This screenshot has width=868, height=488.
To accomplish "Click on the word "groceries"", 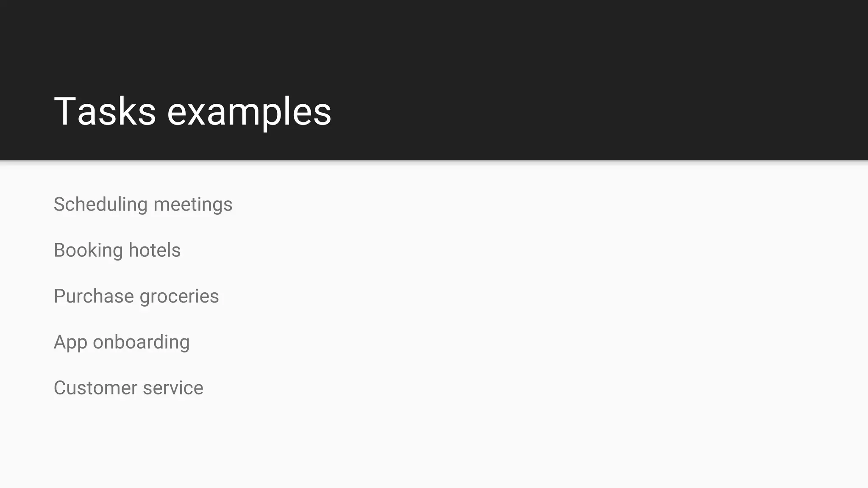I will coord(179,296).
